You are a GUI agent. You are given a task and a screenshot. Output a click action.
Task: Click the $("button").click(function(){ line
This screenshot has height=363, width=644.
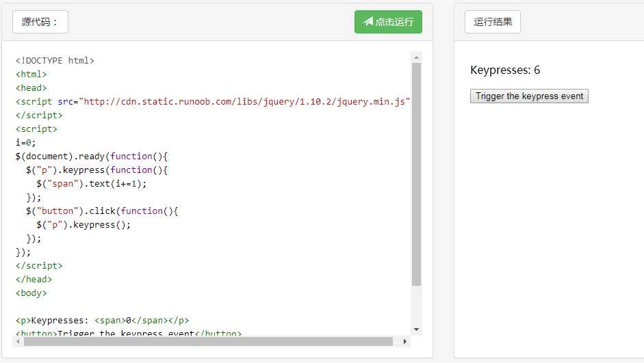pos(102,211)
